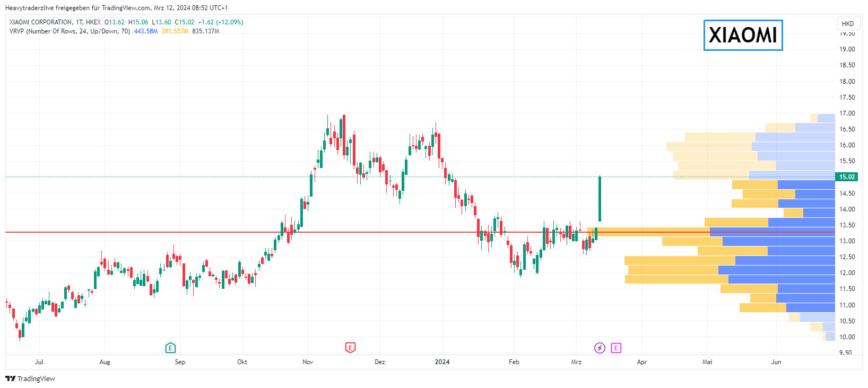The height and width of the screenshot is (388, 868).
Task: Click the purple lightning event marker
Action: coord(600,348)
